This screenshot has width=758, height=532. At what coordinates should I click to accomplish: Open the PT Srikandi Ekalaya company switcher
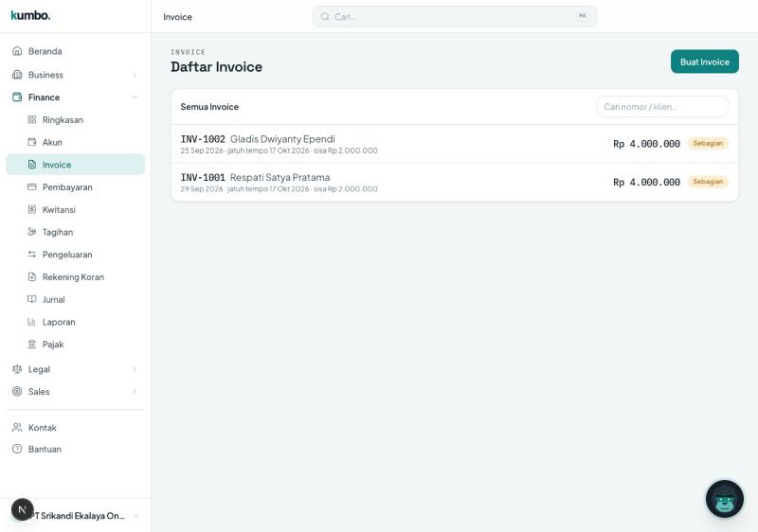(76, 515)
